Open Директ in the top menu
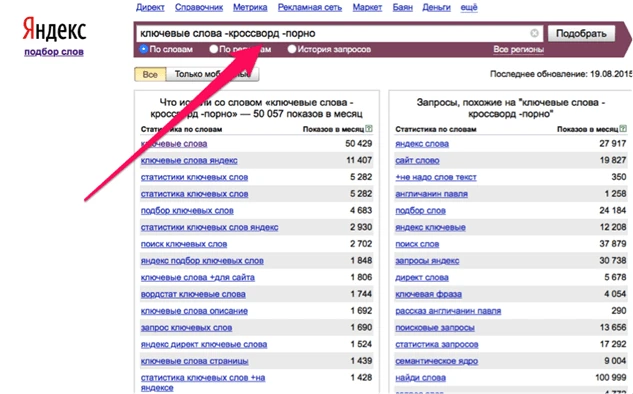This screenshot has width=633, height=394. 150,7
